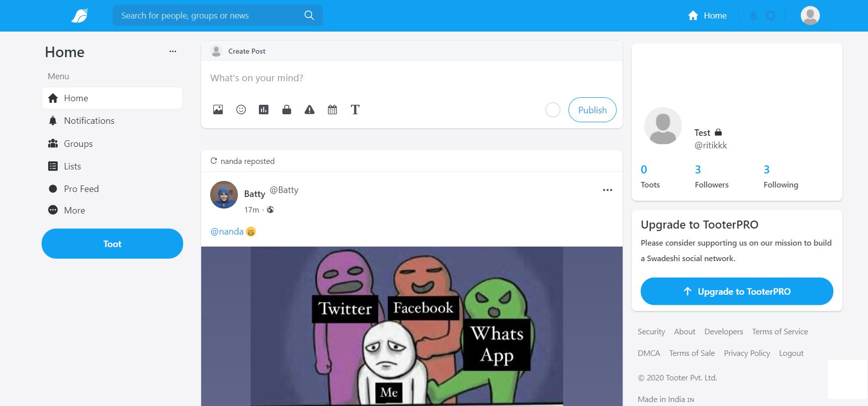Open the profile avatar in header
This screenshot has height=406, width=868.
(x=810, y=16)
